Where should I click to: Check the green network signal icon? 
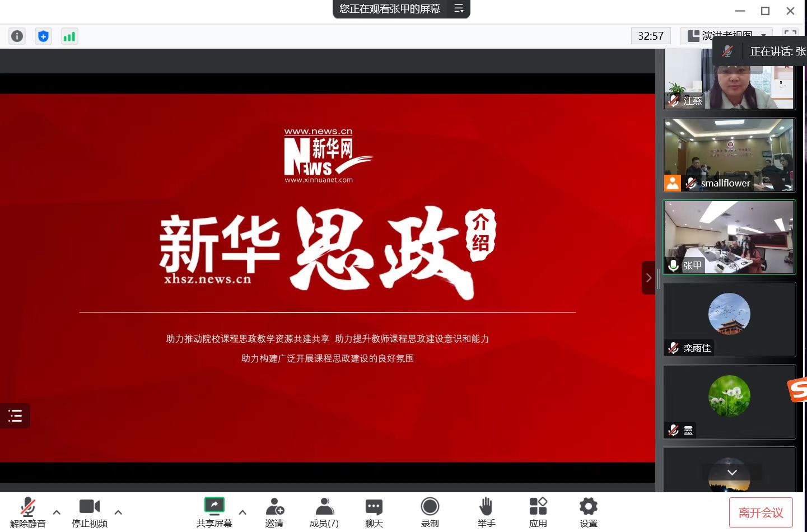pyautogui.click(x=69, y=36)
